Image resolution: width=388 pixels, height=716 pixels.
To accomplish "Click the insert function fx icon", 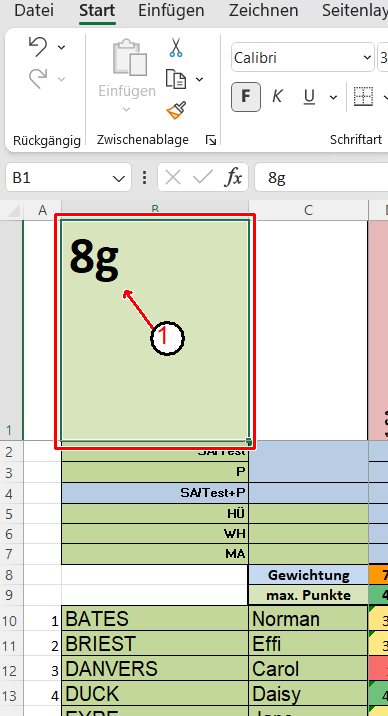I will [x=233, y=177].
